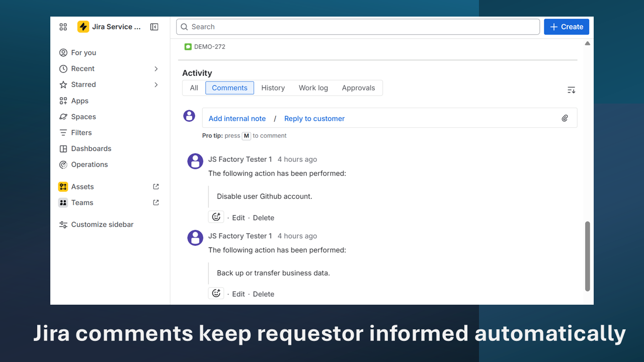The height and width of the screenshot is (362, 644).
Task: Expand the Starred section chevron
Action: coord(156,84)
